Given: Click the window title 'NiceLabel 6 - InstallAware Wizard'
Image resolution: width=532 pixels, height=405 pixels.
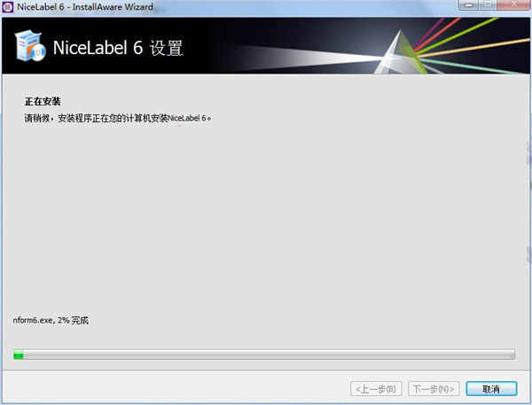Looking at the screenshot, I should pyautogui.click(x=85, y=7).
